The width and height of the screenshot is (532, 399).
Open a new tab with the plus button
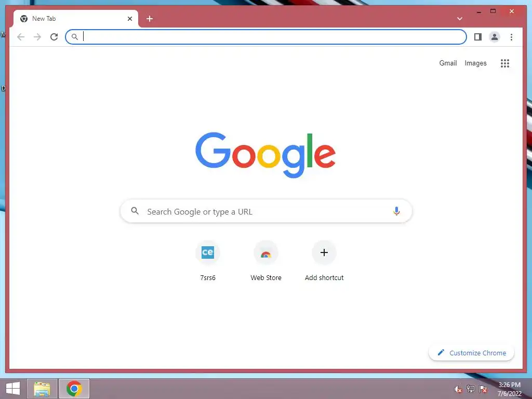pyautogui.click(x=150, y=19)
